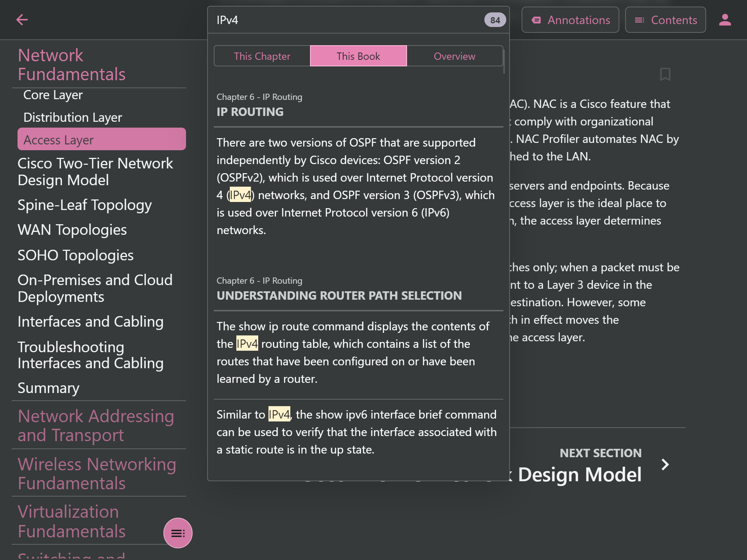Expand Network Addressing and Transport chapter
747x560 pixels.
[96, 425]
